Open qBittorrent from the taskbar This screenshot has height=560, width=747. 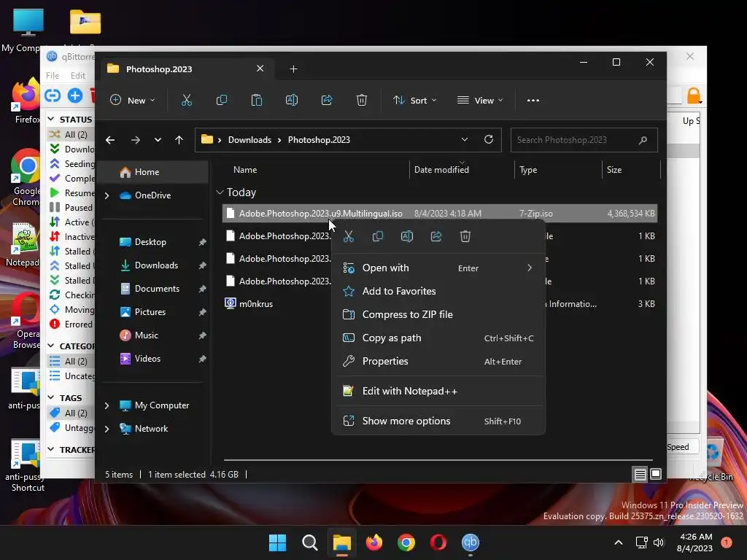point(471,542)
